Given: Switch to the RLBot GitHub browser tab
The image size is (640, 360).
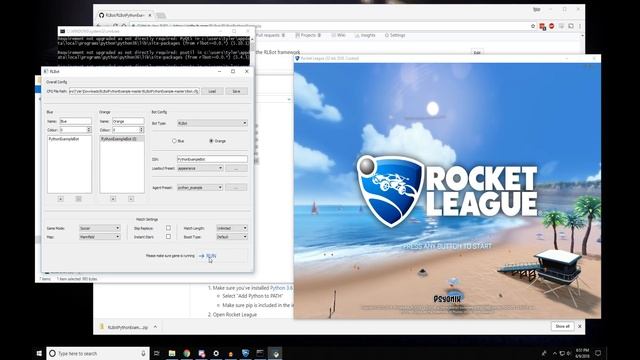Looking at the screenshot, I should tap(124, 15).
